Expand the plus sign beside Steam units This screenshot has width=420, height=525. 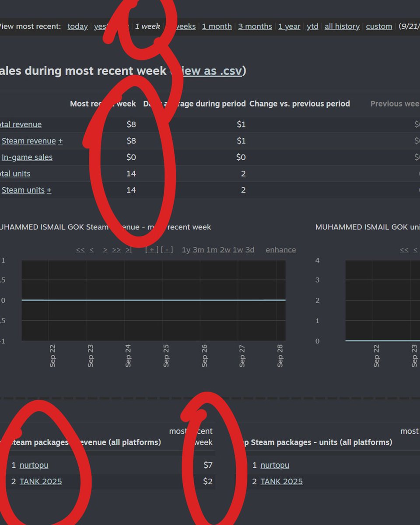[49, 190]
